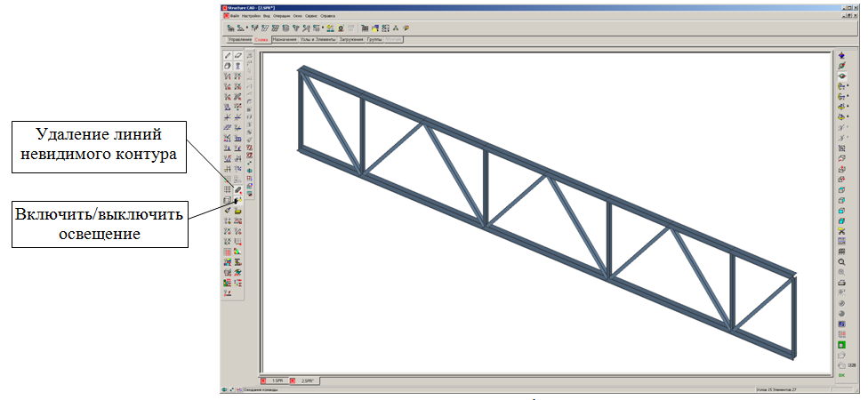Switch to the Назначения tab
Image resolution: width=868 pixels, height=400 pixels.
point(285,40)
